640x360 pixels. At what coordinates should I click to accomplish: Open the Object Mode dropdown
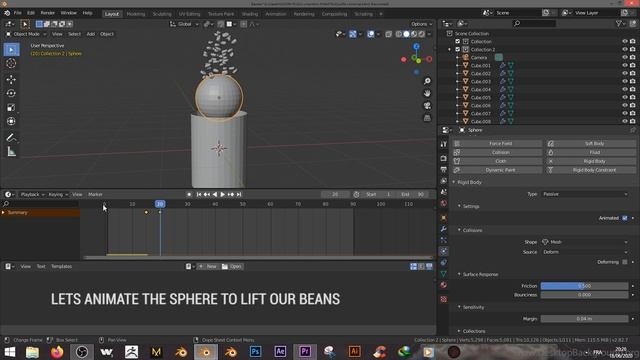(x=27, y=34)
